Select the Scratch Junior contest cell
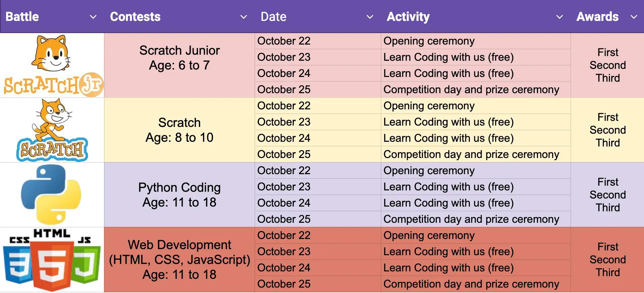 tap(179, 58)
